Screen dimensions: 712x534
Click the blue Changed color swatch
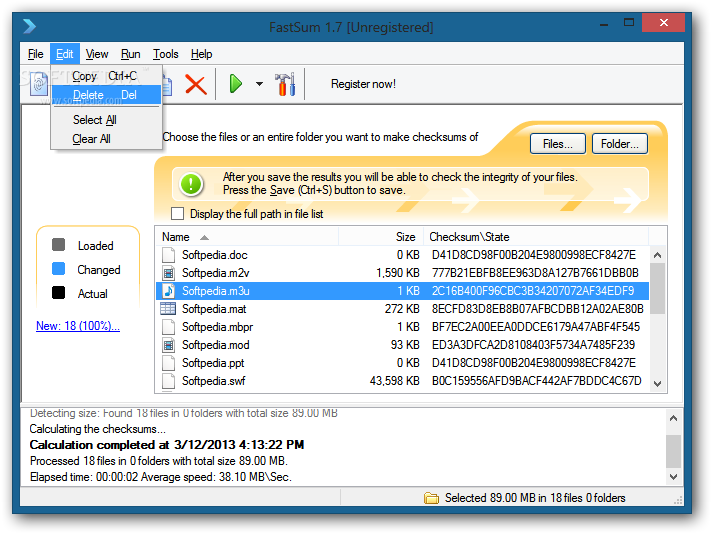click(59, 269)
